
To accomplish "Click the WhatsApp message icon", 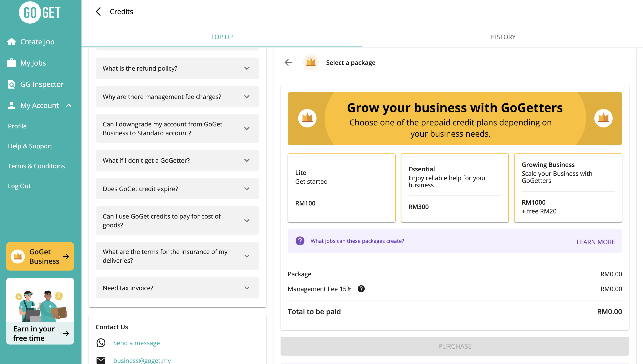I will click(101, 343).
